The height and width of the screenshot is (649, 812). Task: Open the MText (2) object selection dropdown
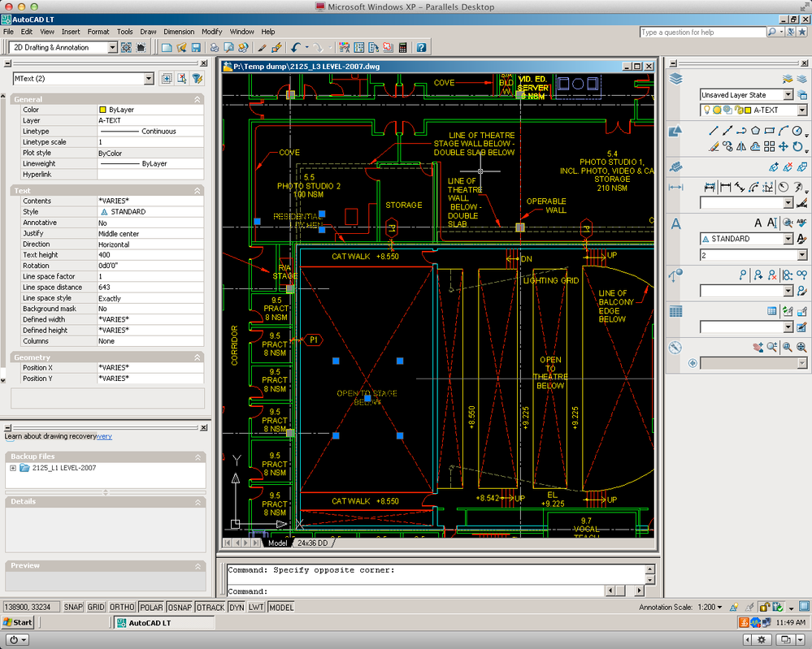[x=149, y=79]
